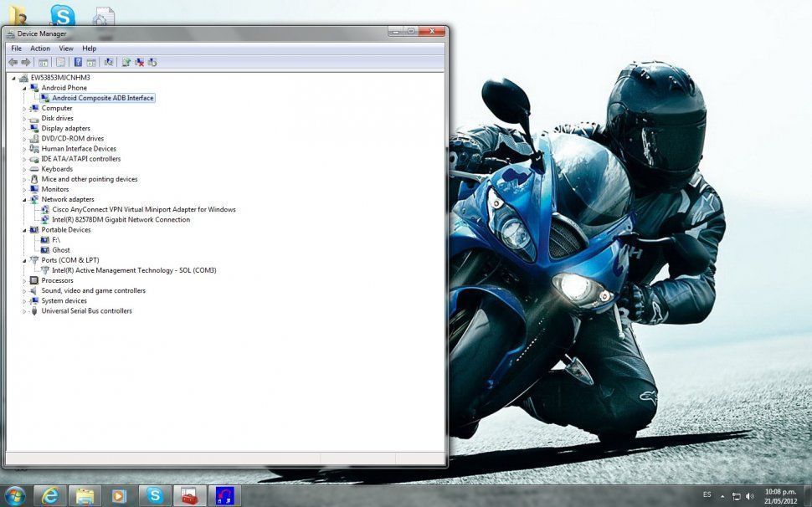Select Intel(R) 82578DM Gigabit Network Connection
The height and width of the screenshot is (507, 812).
tap(121, 219)
